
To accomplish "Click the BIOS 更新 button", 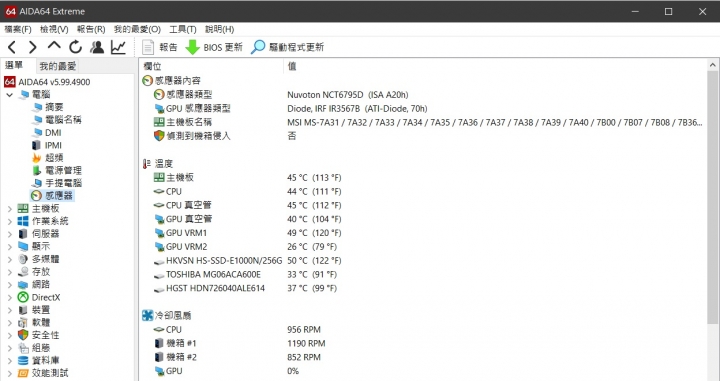I will [214, 47].
